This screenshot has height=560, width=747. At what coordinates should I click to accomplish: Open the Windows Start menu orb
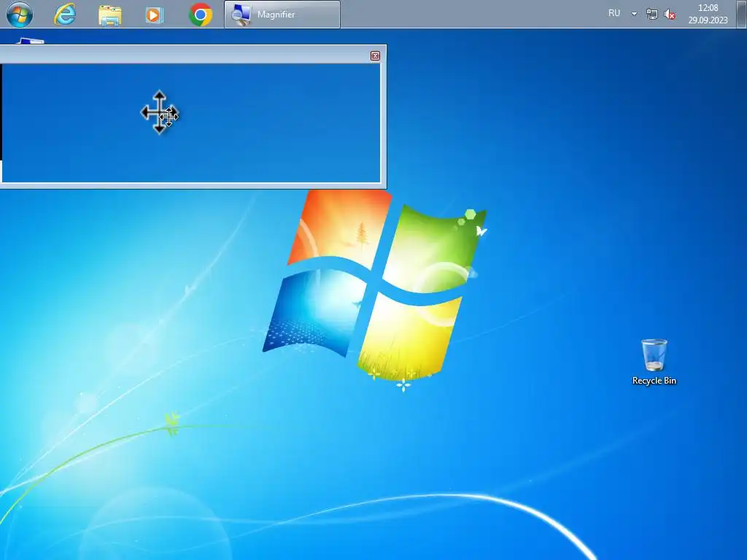click(20, 14)
